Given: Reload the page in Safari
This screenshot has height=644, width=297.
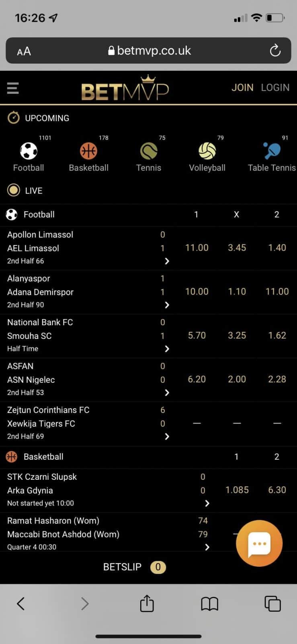Looking at the screenshot, I should pos(275,51).
